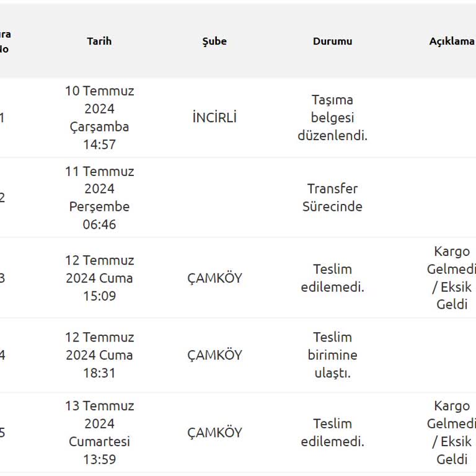
Task: Click ÇAMKÖY branch in row four
Action: (214, 355)
